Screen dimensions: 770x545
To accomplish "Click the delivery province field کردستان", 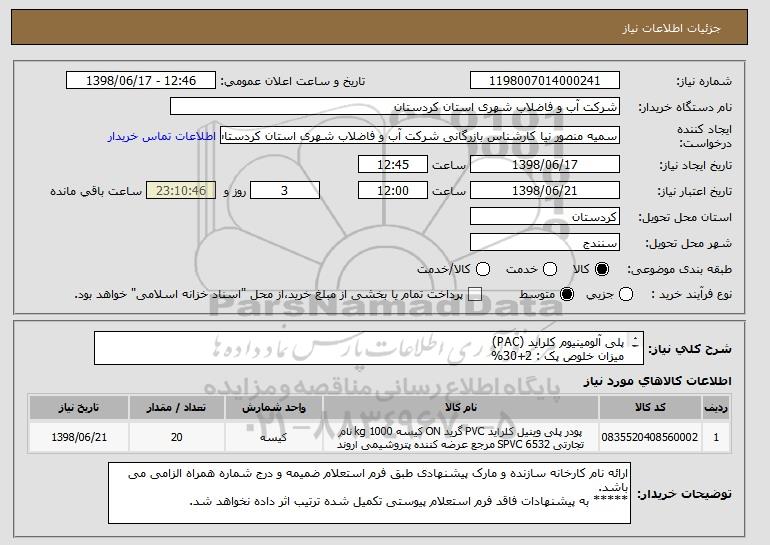I will (545, 217).
